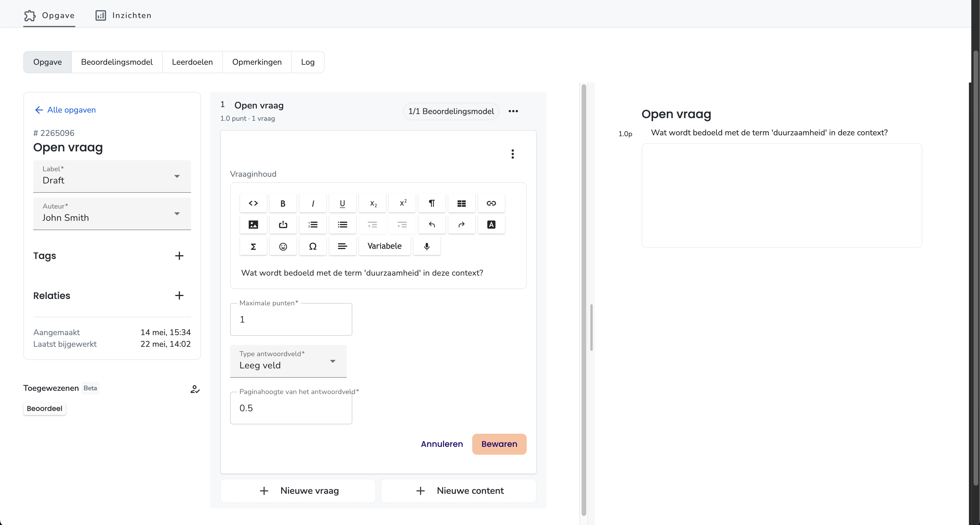Screen dimensions: 980x525
Task: Click the question text in the editor
Action: (362, 273)
